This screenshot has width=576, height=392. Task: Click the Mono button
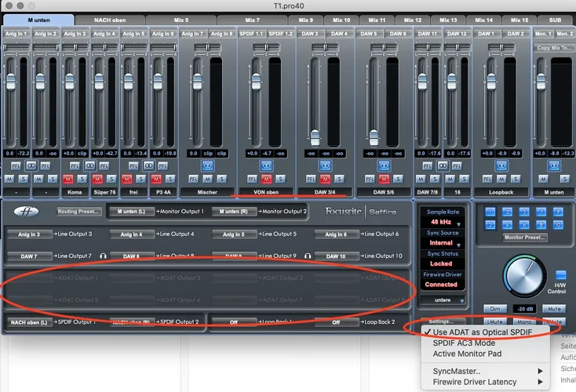click(x=524, y=322)
